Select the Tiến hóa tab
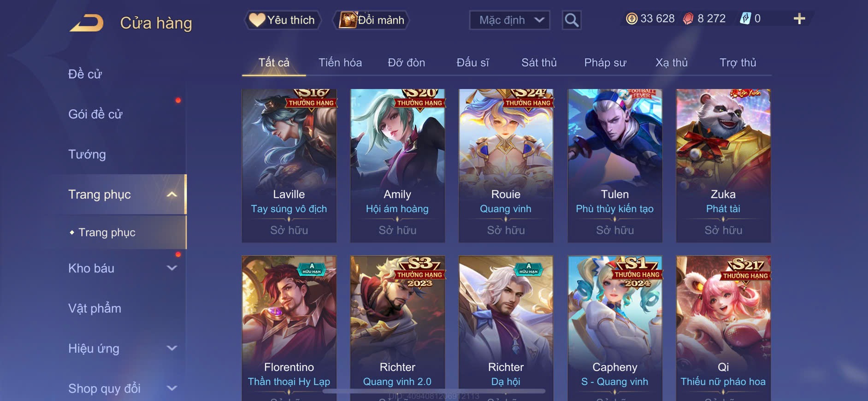 [x=340, y=63]
